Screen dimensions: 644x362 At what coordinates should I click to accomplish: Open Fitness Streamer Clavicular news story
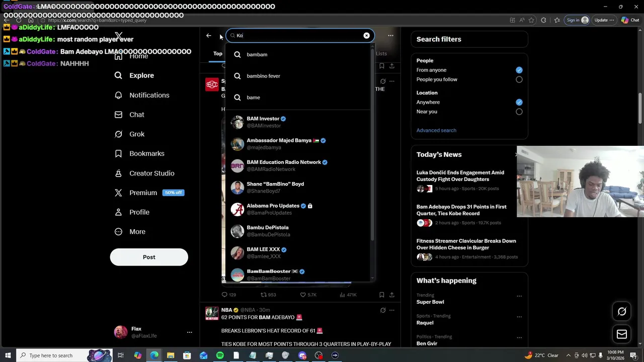coord(466,244)
